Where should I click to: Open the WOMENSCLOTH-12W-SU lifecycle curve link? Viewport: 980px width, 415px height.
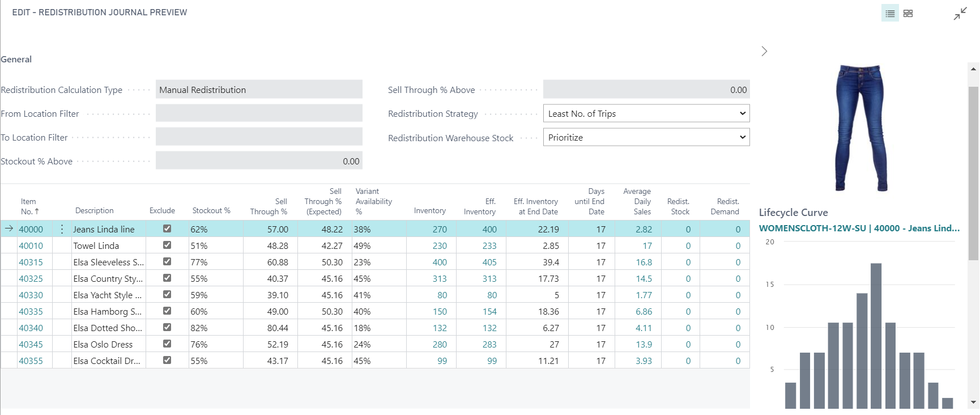click(x=859, y=228)
